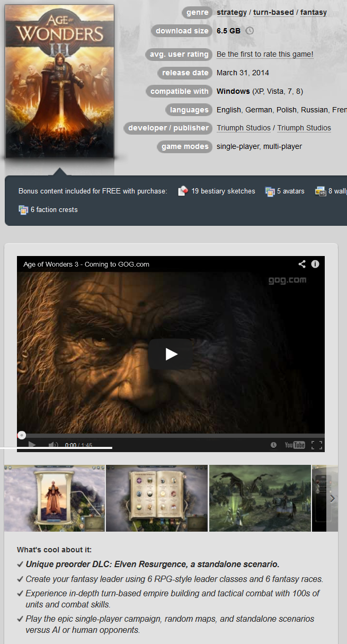The width and height of the screenshot is (347, 644).
Task: Click the '19 bestiary sketches' text
Action: click(223, 191)
